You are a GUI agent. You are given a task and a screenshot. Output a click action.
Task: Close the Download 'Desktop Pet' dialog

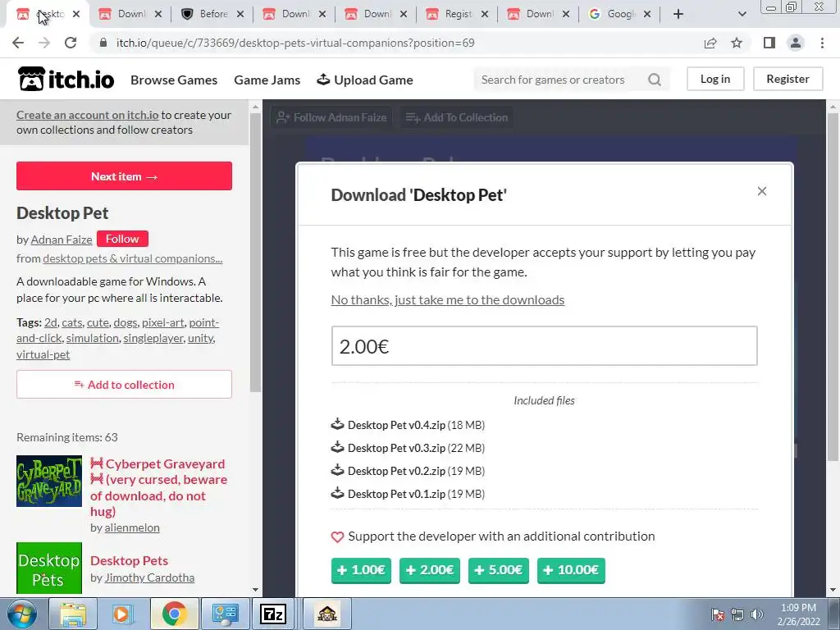point(762,191)
